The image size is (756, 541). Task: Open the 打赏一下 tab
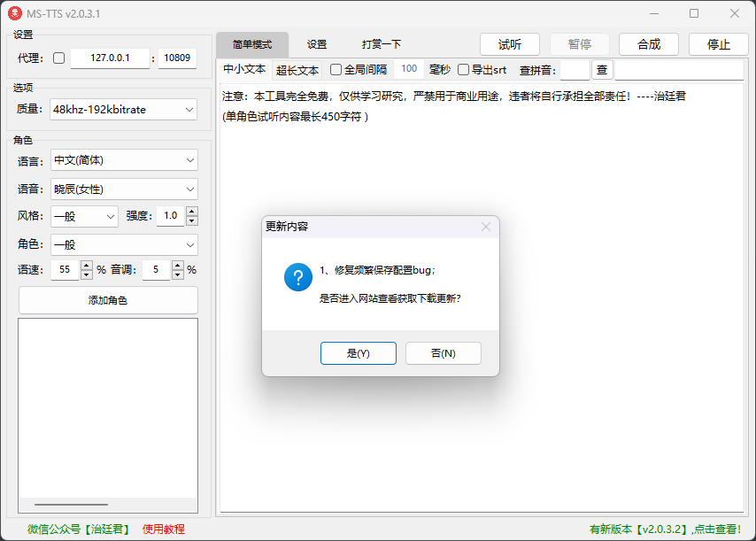tap(382, 44)
